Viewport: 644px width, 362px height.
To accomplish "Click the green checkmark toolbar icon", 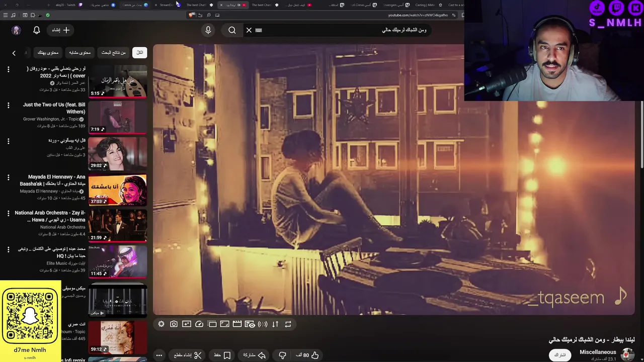I will 48,15.
